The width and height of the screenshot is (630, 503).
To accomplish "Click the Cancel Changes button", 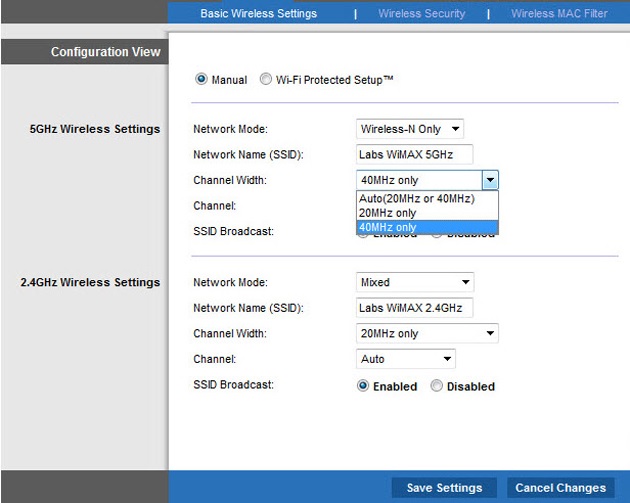I will tap(560, 488).
